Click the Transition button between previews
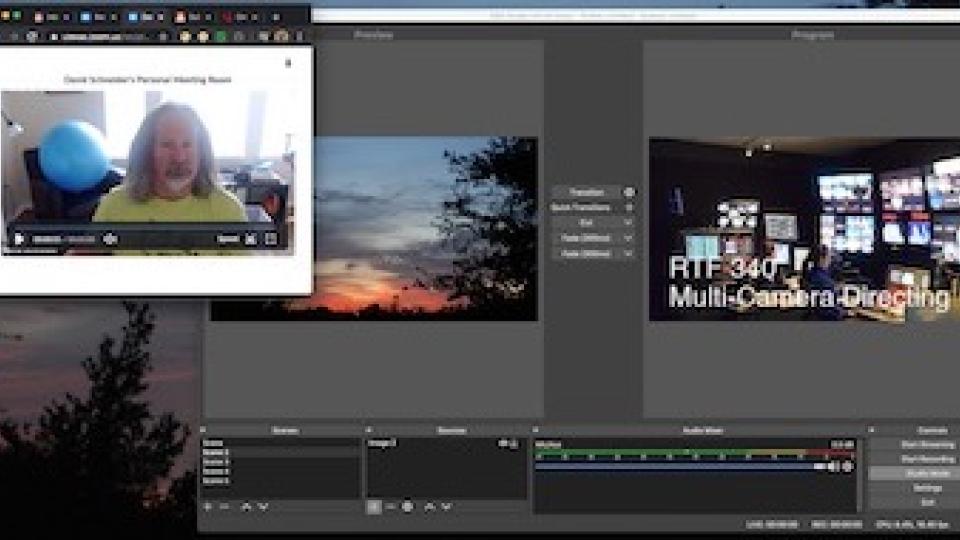Viewport: 960px width, 540px height. pos(587,192)
